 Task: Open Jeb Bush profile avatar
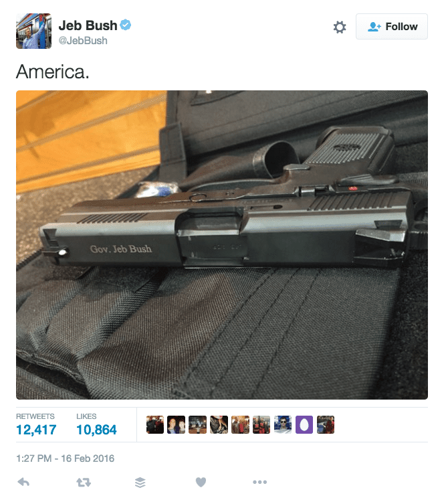(33, 31)
